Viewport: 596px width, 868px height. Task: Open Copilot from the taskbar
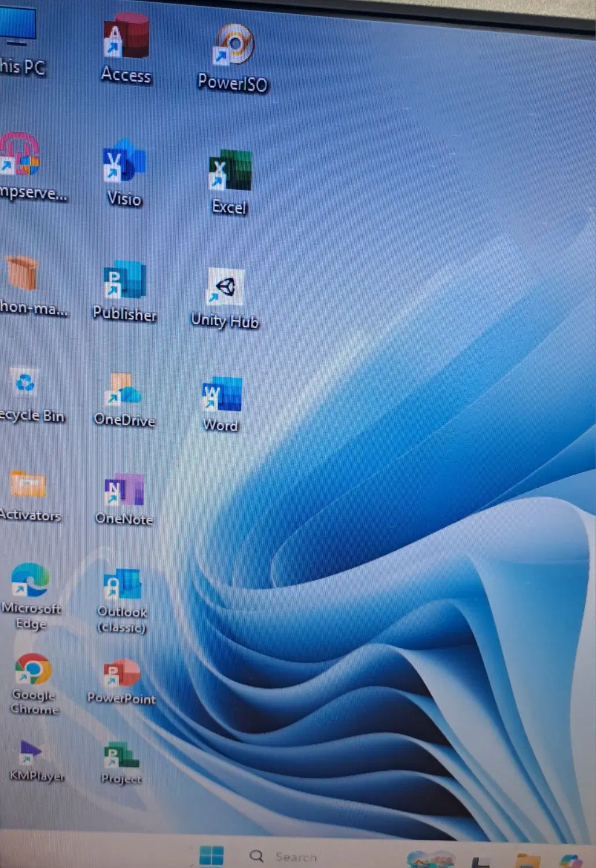572,861
